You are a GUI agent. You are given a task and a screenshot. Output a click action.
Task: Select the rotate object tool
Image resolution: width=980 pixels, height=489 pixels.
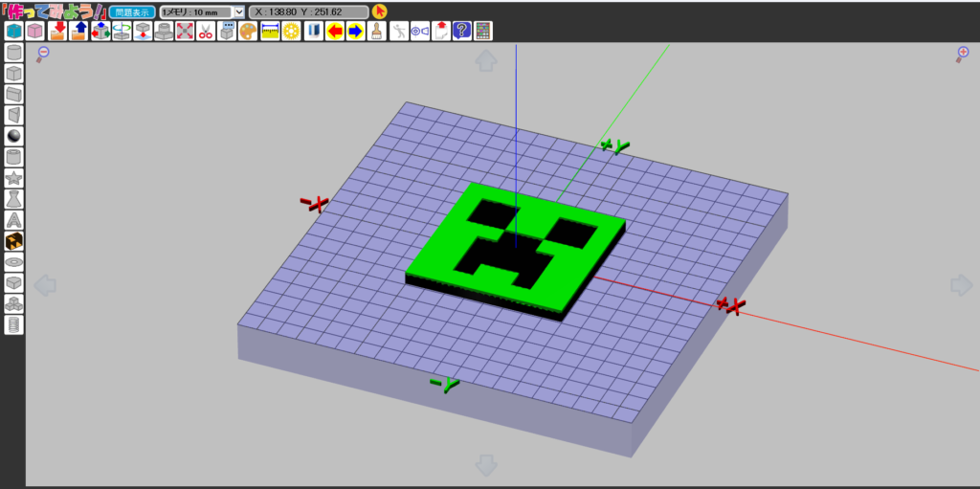[122, 32]
